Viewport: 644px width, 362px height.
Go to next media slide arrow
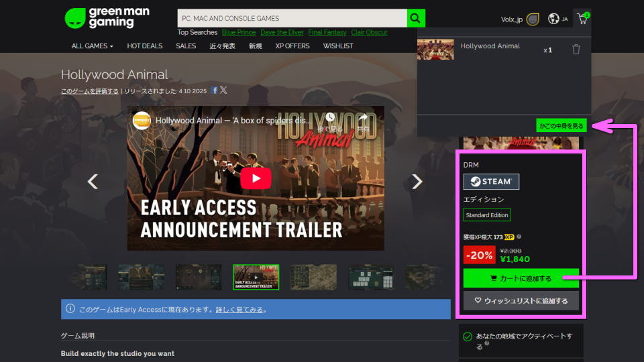click(x=417, y=182)
